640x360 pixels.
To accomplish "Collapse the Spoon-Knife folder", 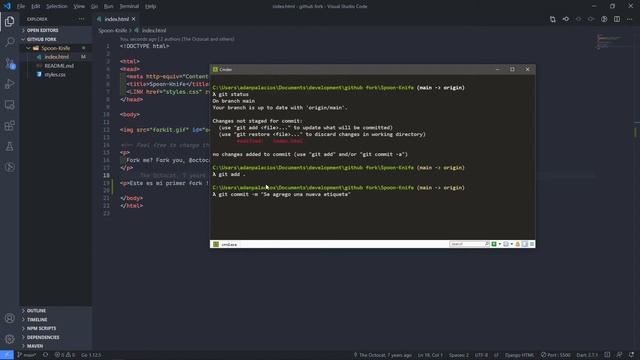I will 56,48.
